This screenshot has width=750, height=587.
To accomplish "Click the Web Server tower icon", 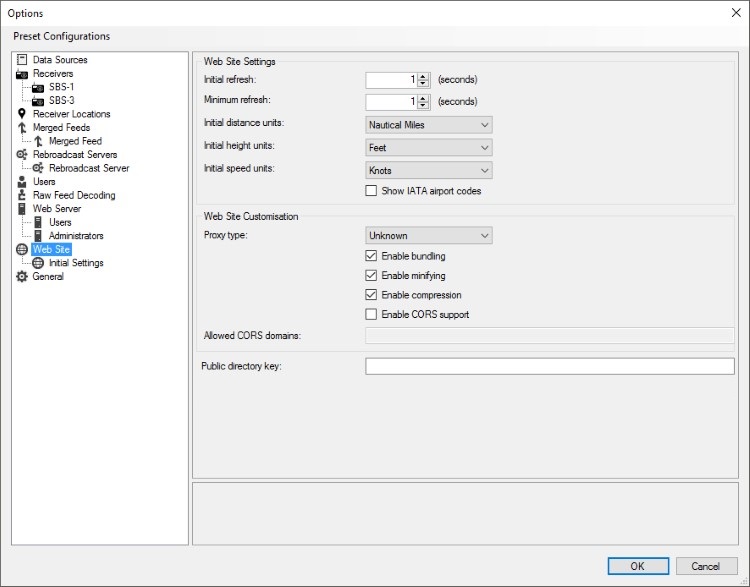I will pos(22,209).
